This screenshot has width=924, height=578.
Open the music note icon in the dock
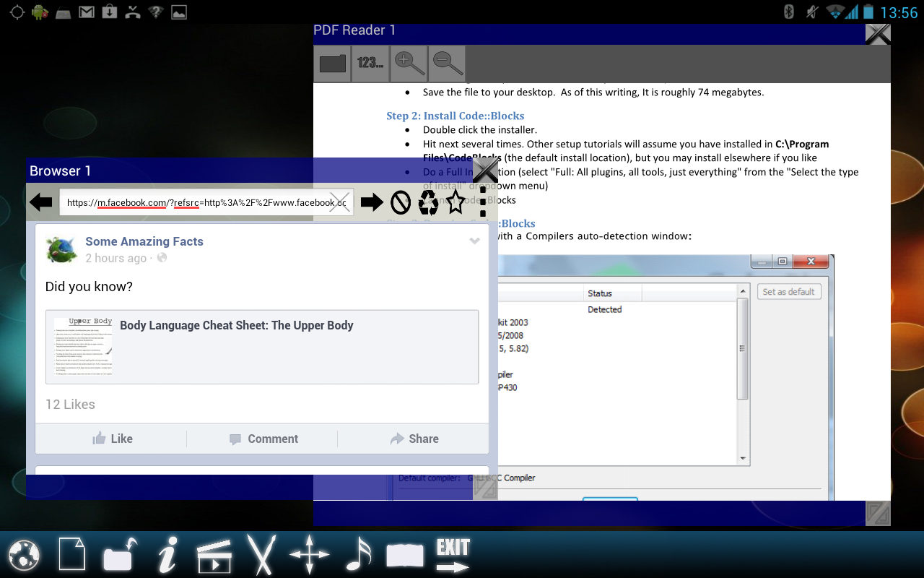tap(357, 555)
